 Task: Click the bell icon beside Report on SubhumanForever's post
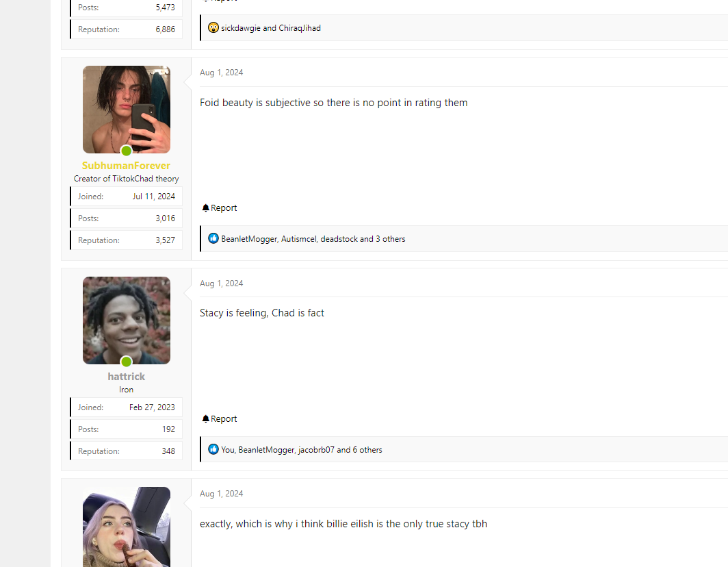(x=206, y=207)
